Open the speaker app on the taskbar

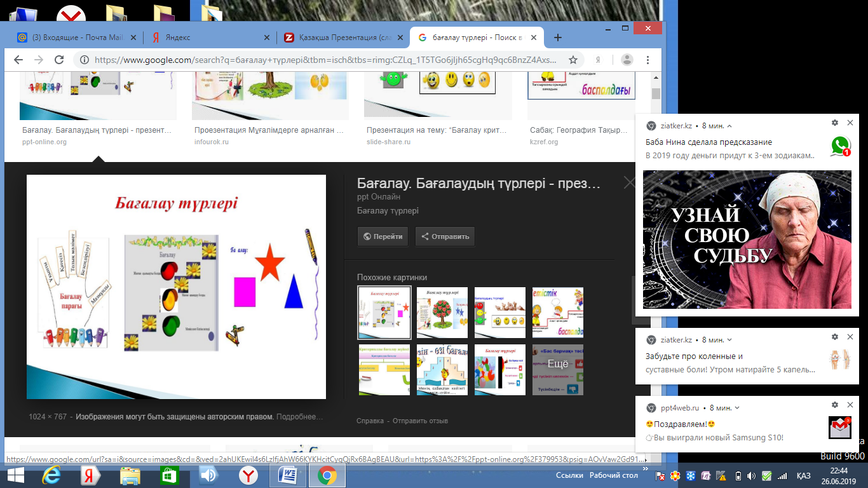(x=209, y=475)
